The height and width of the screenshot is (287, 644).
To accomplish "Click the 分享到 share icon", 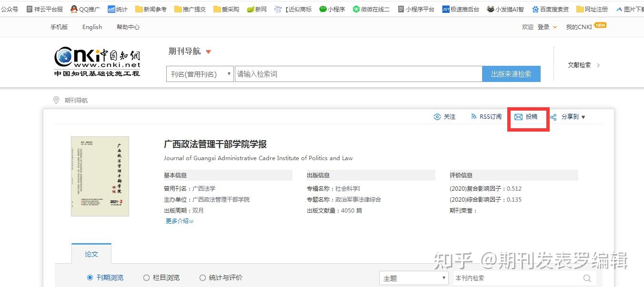I will click(x=553, y=117).
